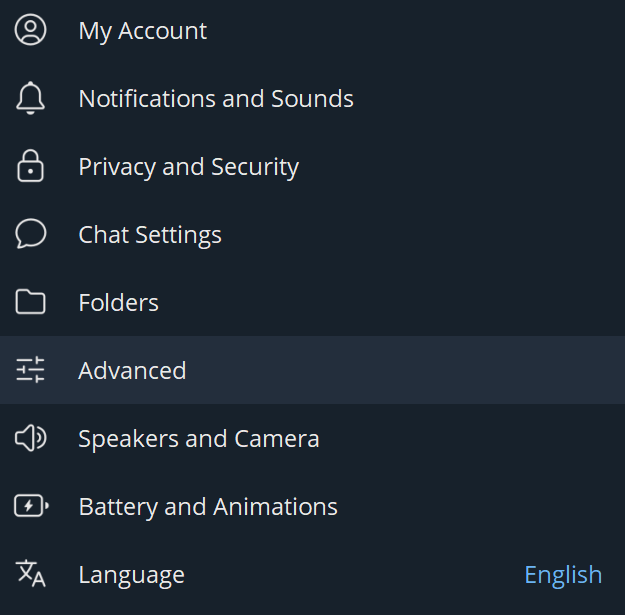
Task: Click the speaker icon for Speakers and Camera
Action: pyautogui.click(x=31, y=438)
